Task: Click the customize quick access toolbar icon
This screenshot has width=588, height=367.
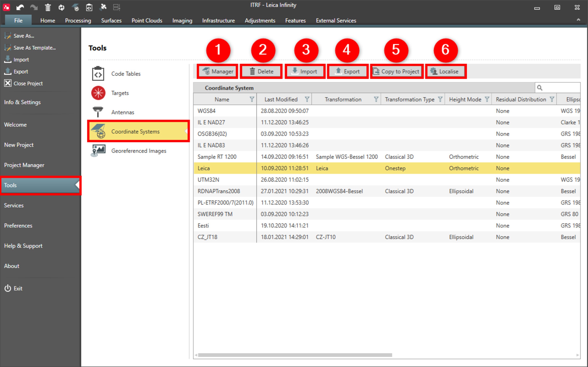Action: pyautogui.click(x=117, y=8)
